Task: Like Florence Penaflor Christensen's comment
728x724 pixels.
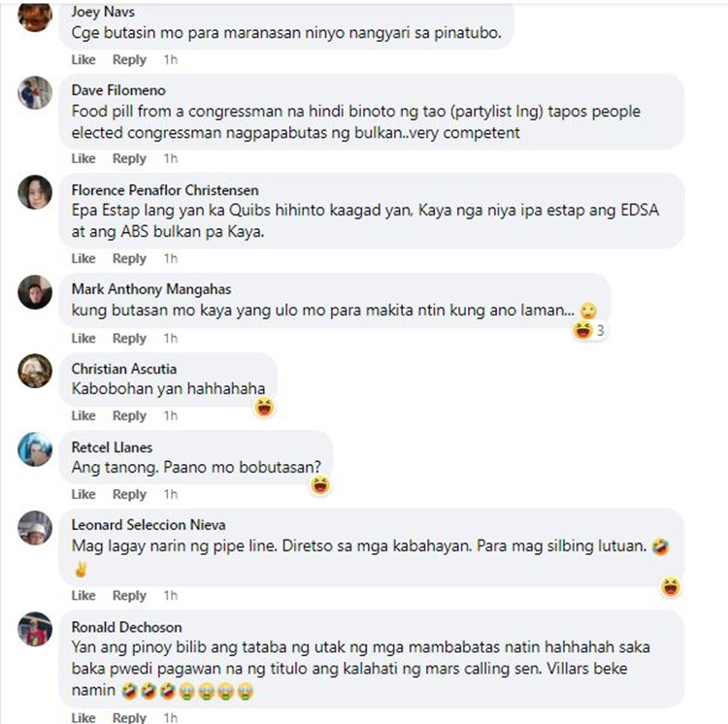Action: pos(83,258)
